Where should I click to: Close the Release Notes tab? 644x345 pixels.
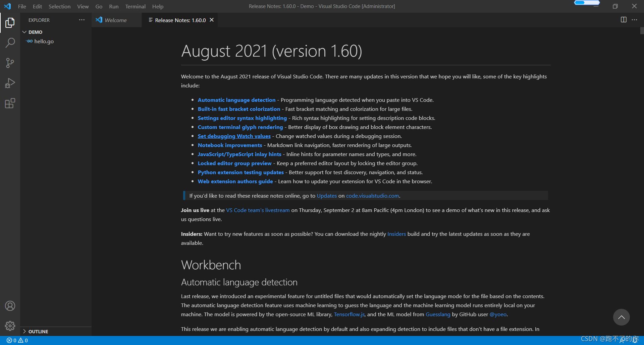click(212, 20)
